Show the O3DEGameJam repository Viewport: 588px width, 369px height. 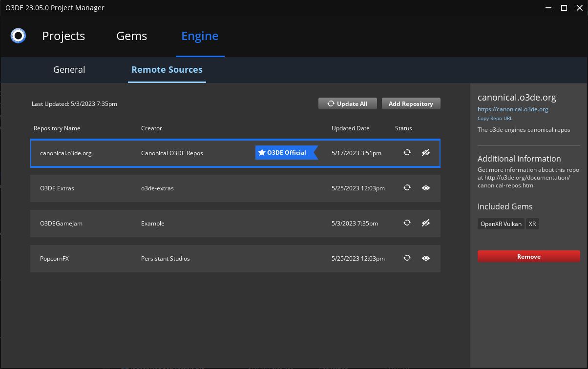pos(425,223)
